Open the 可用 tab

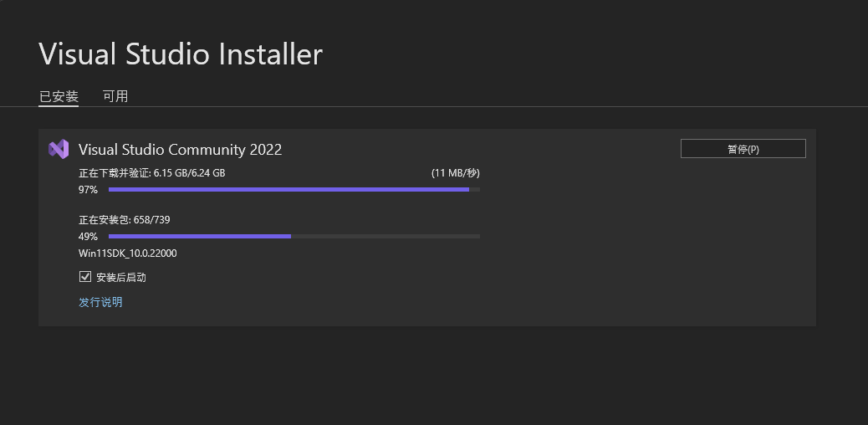115,96
